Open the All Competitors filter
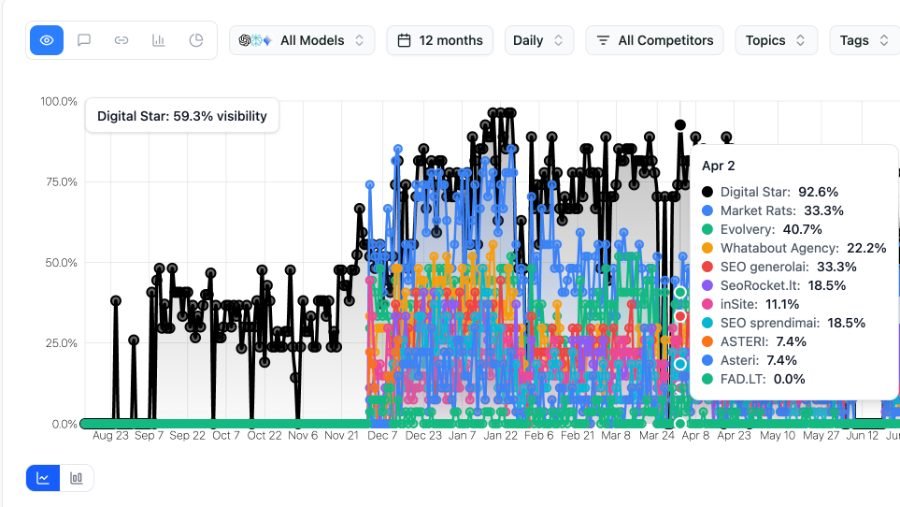 click(x=654, y=40)
